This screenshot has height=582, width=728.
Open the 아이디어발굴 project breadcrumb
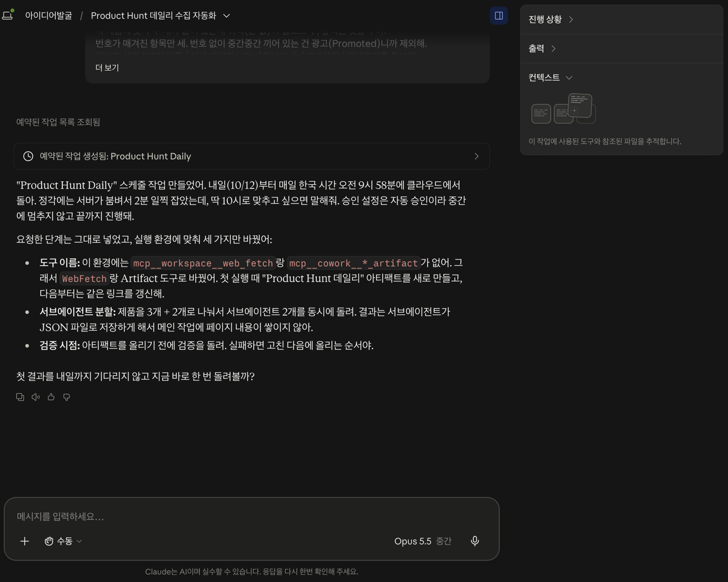pyautogui.click(x=48, y=16)
